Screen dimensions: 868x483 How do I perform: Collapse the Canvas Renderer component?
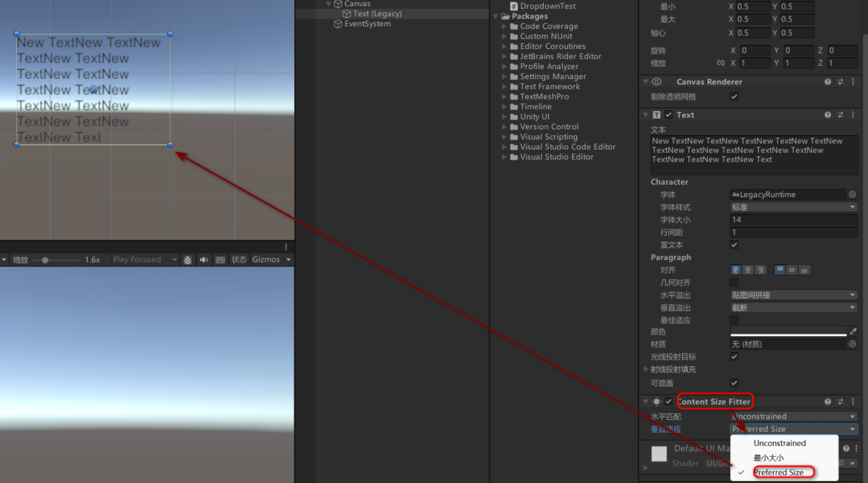coord(646,82)
